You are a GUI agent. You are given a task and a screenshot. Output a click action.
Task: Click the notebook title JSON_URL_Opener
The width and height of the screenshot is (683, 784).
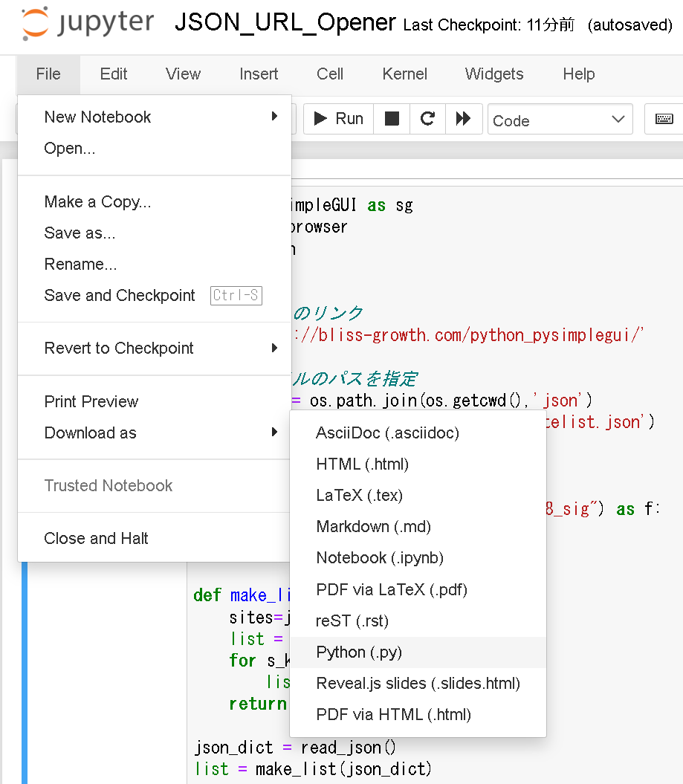coord(284,22)
